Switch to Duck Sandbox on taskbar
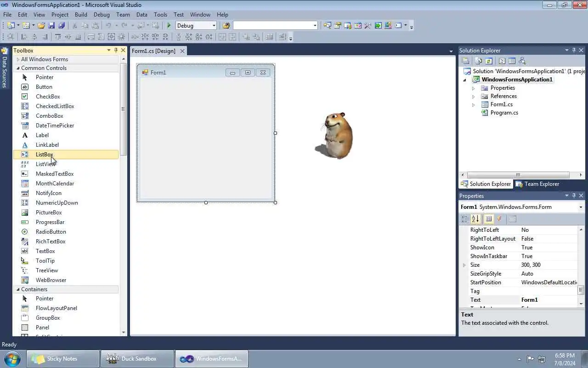This screenshot has width=588, height=368. [x=137, y=359]
